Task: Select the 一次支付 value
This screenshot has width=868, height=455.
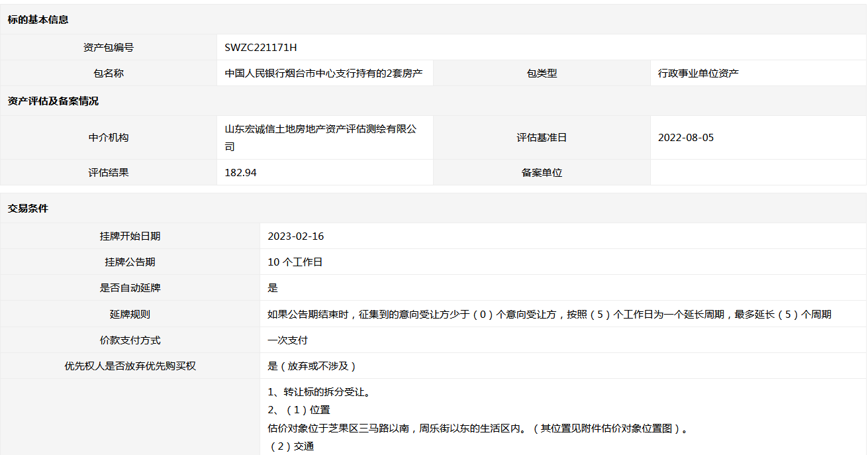Action: pyautogui.click(x=288, y=340)
